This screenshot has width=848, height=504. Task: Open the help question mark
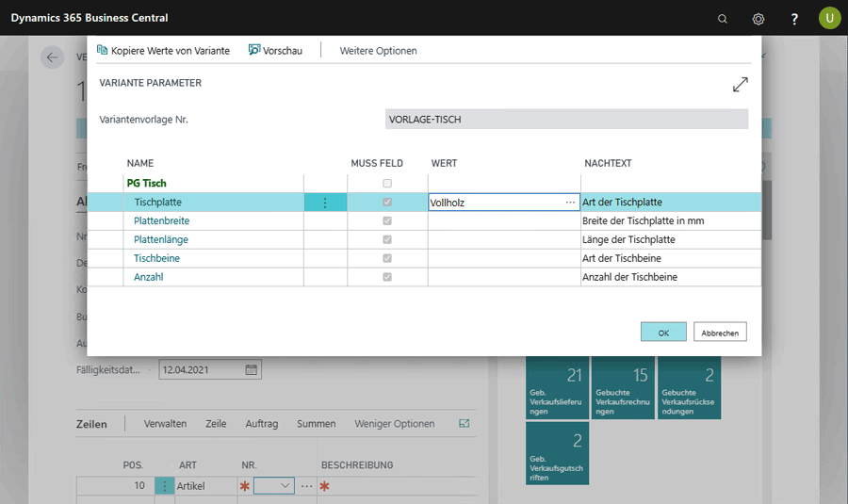(794, 19)
